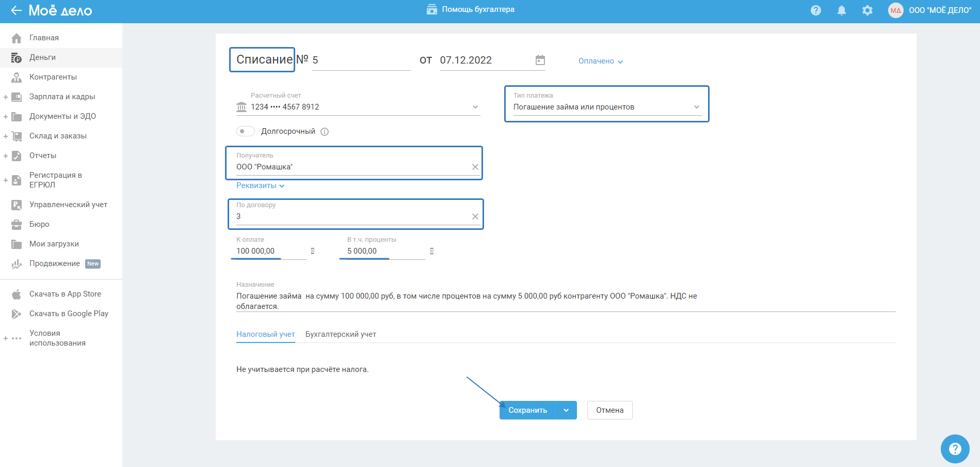This screenshot has width=980, height=467.
Task: Open the Сохранить split-button arrow
Action: pos(566,410)
